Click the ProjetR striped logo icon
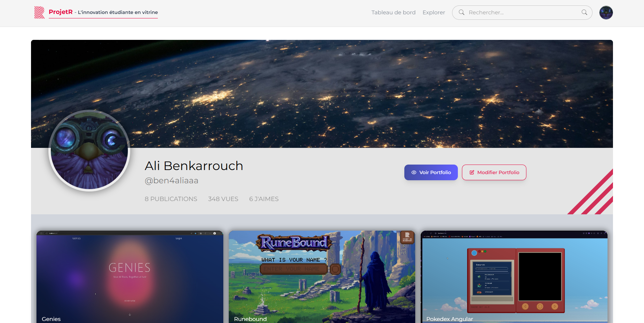The width and height of the screenshot is (644, 323). point(39,13)
